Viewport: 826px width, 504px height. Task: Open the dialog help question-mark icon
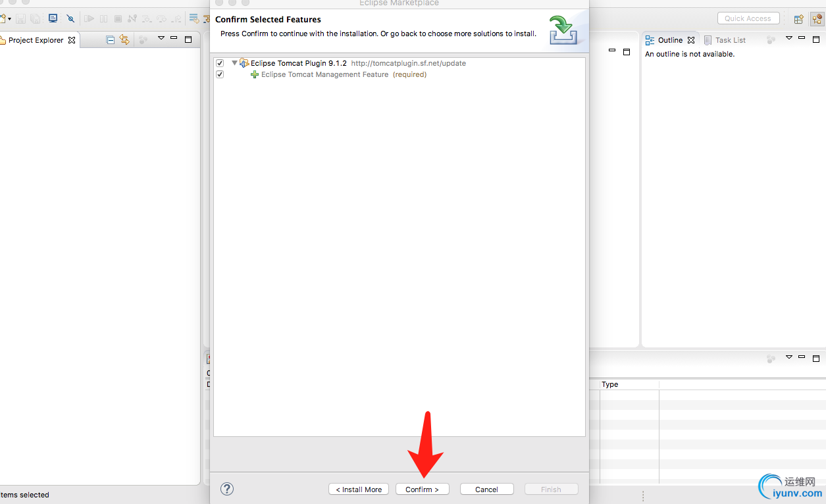[227, 489]
